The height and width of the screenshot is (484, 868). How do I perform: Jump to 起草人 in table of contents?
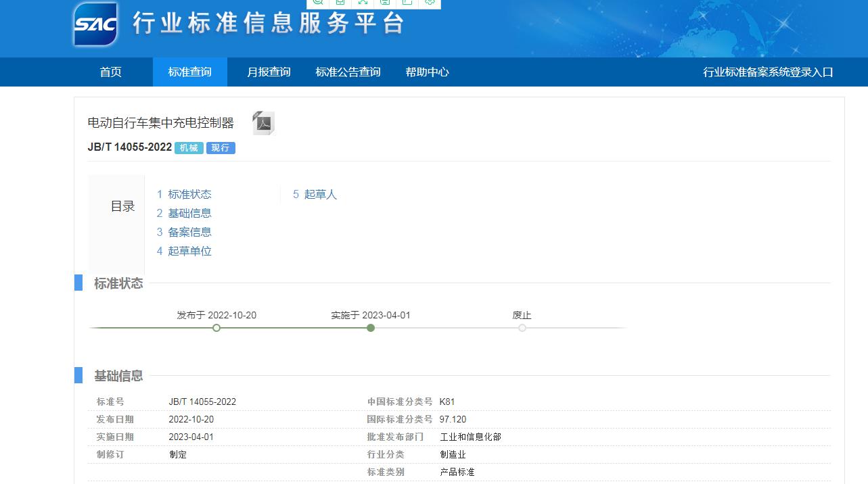pos(320,195)
